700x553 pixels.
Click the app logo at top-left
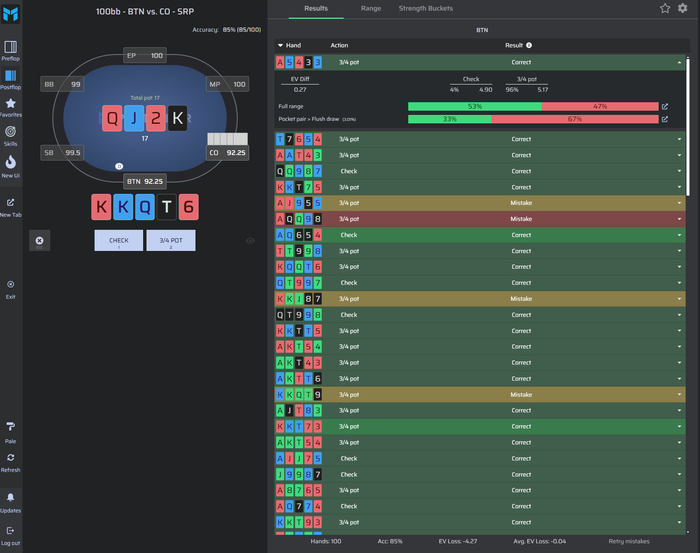click(x=10, y=14)
